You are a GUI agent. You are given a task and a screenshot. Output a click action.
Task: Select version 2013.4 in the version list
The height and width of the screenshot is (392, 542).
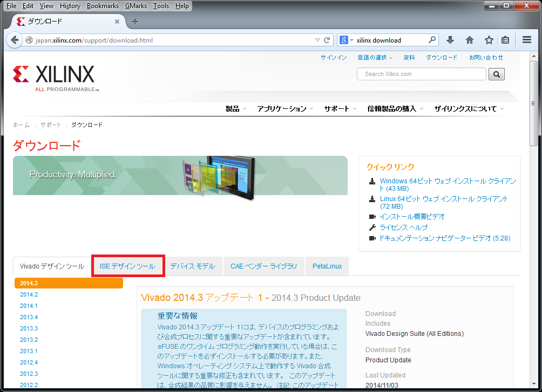pyautogui.click(x=29, y=317)
